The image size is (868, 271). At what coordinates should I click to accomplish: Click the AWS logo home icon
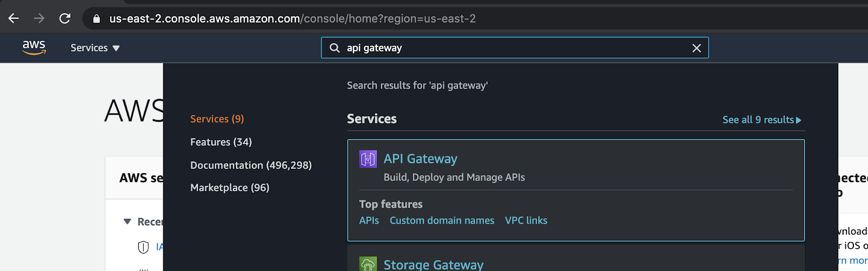coord(34,47)
